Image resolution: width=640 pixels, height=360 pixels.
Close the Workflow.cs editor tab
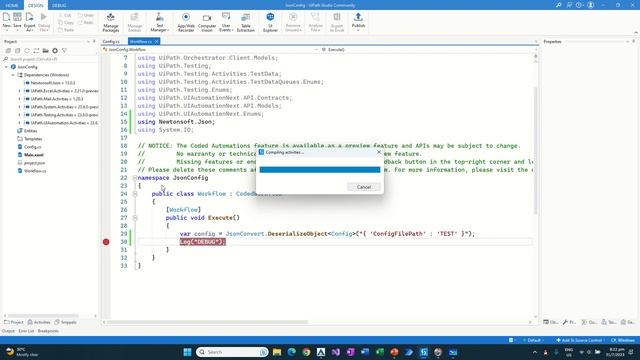pyautogui.click(x=156, y=42)
